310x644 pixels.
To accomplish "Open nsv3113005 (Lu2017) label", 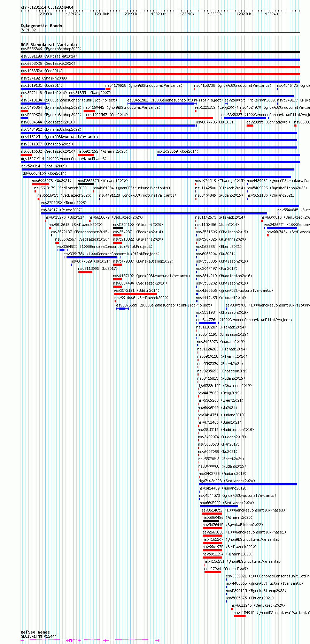I will [98, 268].
